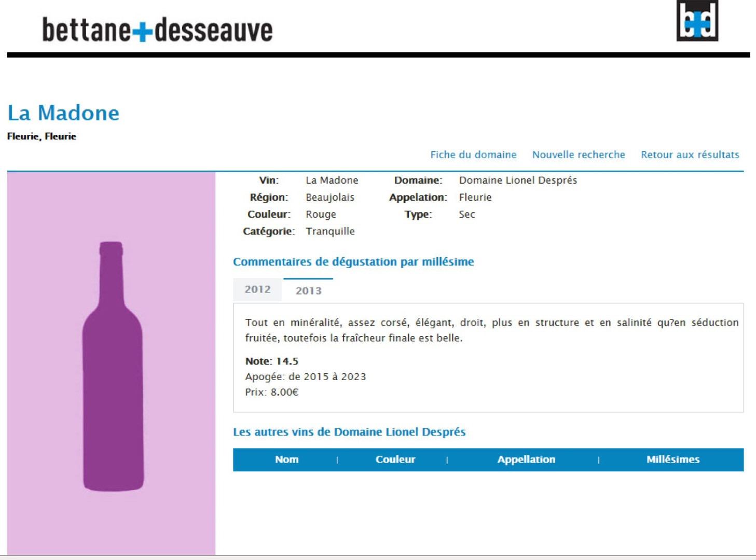Click the Beaujolais region value

(330, 198)
